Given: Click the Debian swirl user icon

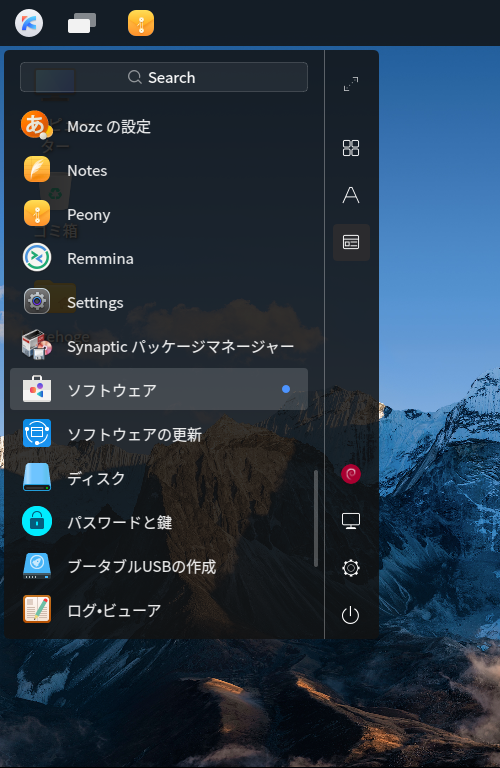Looking at the screenshot, I should point(351,474).
